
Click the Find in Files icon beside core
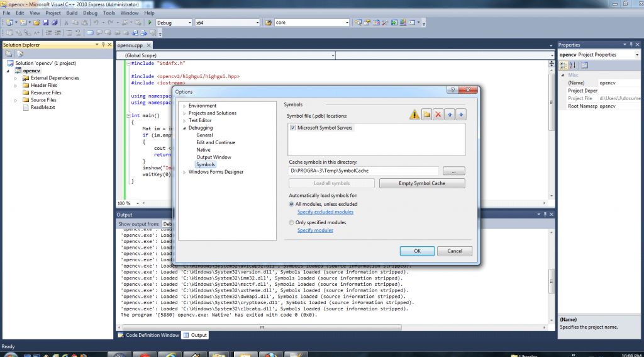[x=269, y=23]
